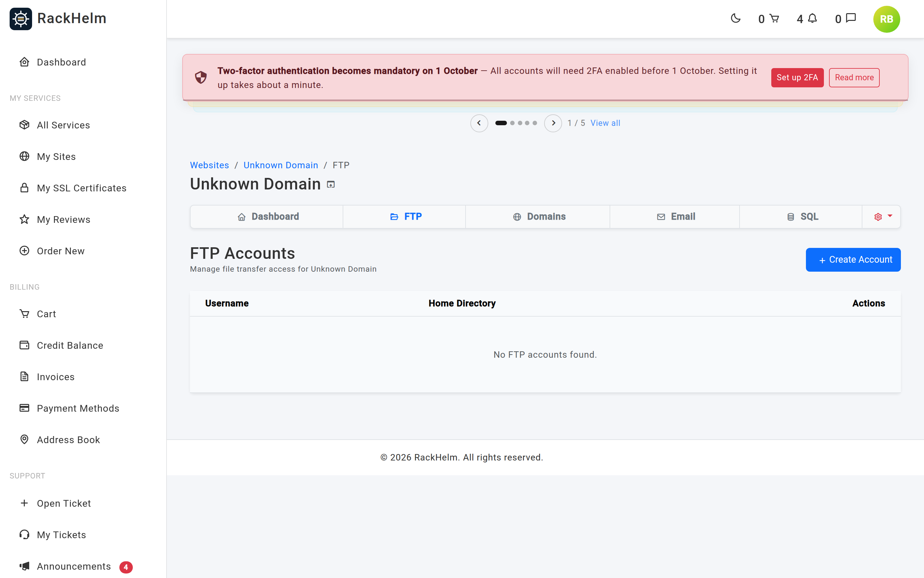The width and height of the screenshot is (924, 578).
Task: Switch to the Domains tab
Action: pos(538,217)
